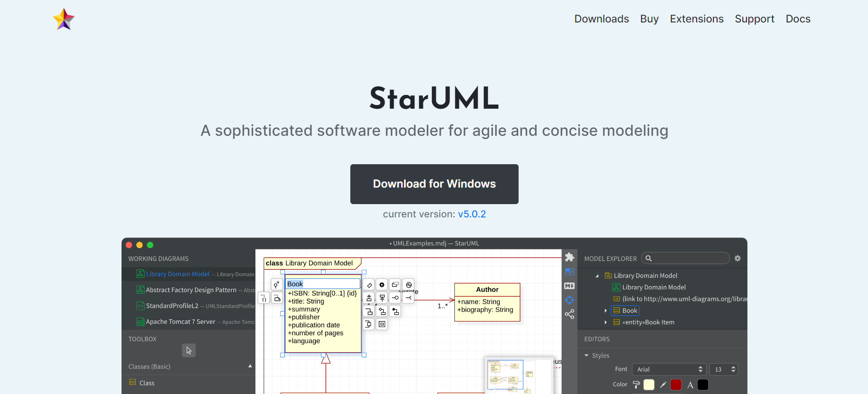Open the Arial font dropdown
Image resolution: width=868 pixels, height=394 pixels.
coord(669,370)
